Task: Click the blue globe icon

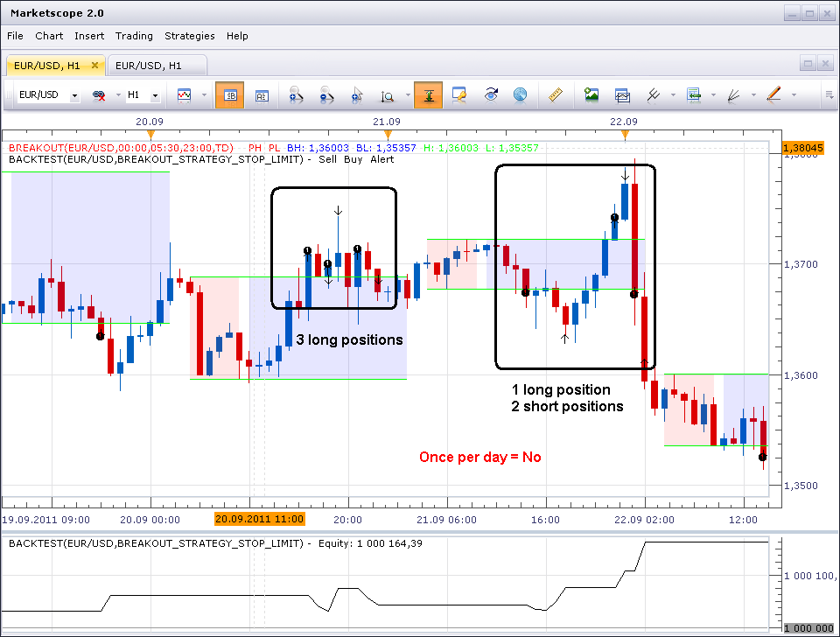Action: tap(520, 94)
